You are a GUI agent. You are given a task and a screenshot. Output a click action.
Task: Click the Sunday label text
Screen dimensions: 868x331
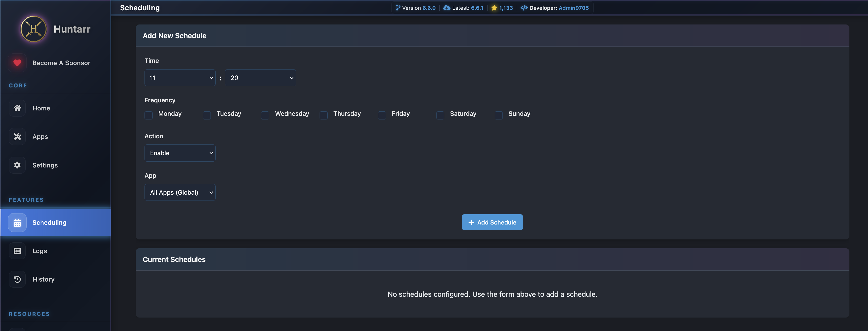[x=519, y=114]
